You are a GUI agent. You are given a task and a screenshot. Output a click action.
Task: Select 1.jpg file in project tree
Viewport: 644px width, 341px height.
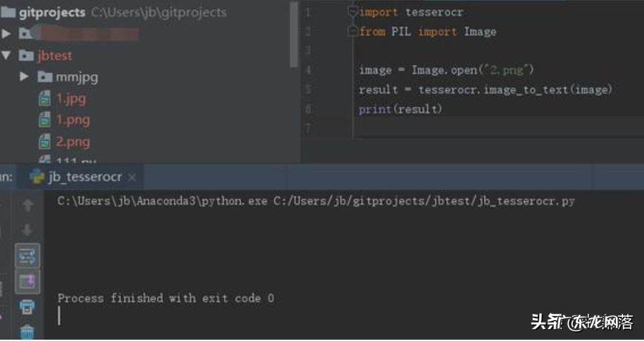(x=70, y=99)
